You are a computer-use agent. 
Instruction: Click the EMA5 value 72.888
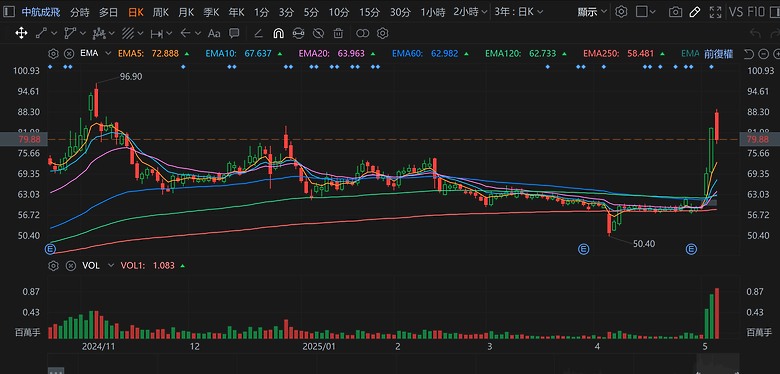click(164, 53)
